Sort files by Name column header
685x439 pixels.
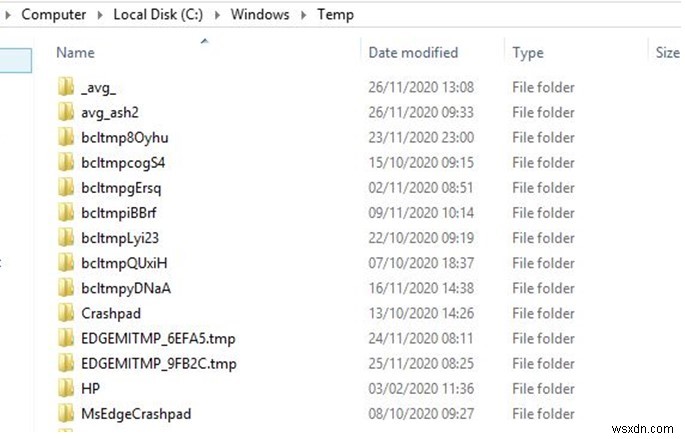[x=76, y=52]
